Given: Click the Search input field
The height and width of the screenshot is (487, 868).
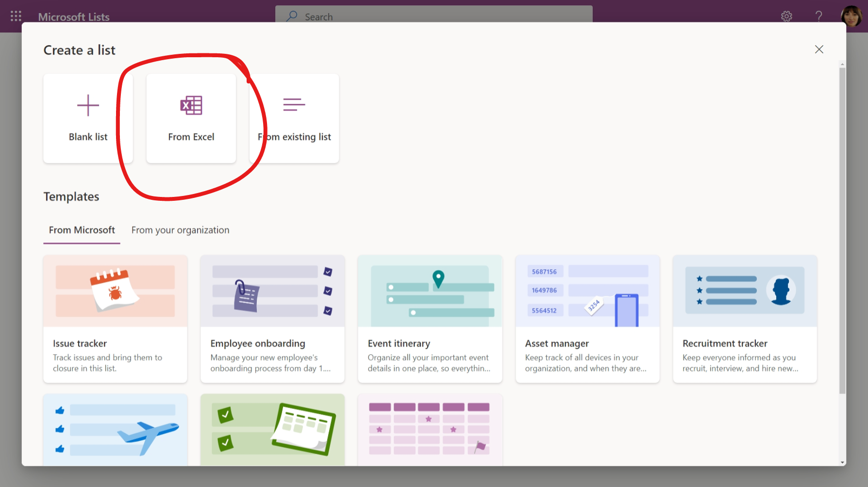Looking at the screenshot, I should [x=434, y=15].
